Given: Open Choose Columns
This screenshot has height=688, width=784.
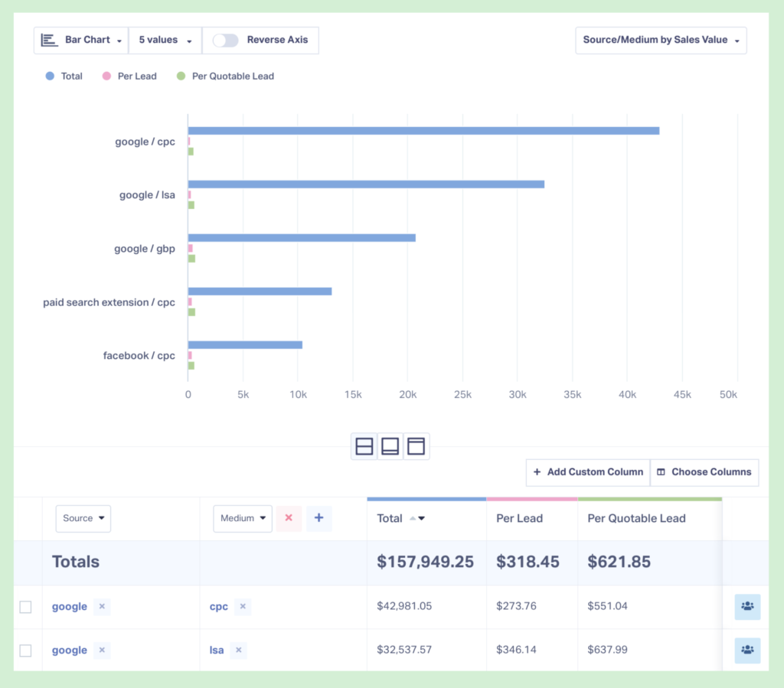Looking at the screenshot, I should [x=704, y=472].
